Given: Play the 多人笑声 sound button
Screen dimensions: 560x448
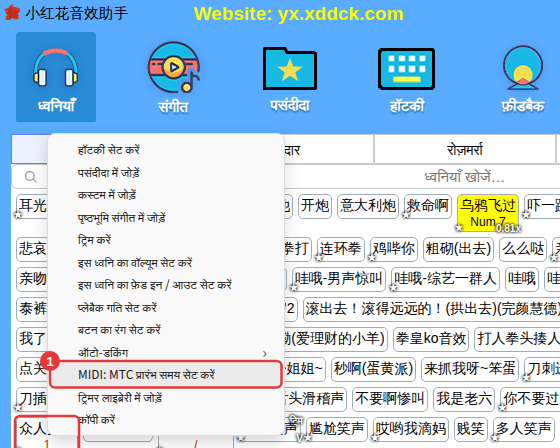Looking at the screenshot, I should 523,429.
